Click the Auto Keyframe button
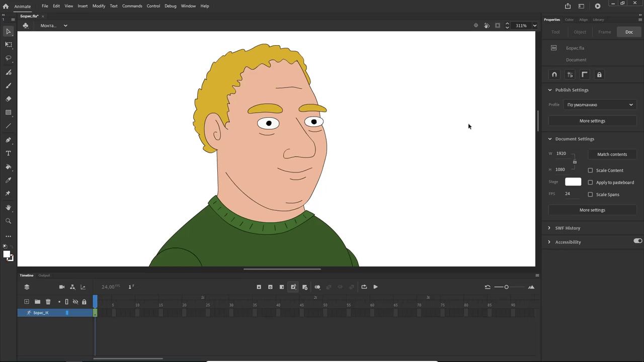644x362 pixels. (293, 287)
